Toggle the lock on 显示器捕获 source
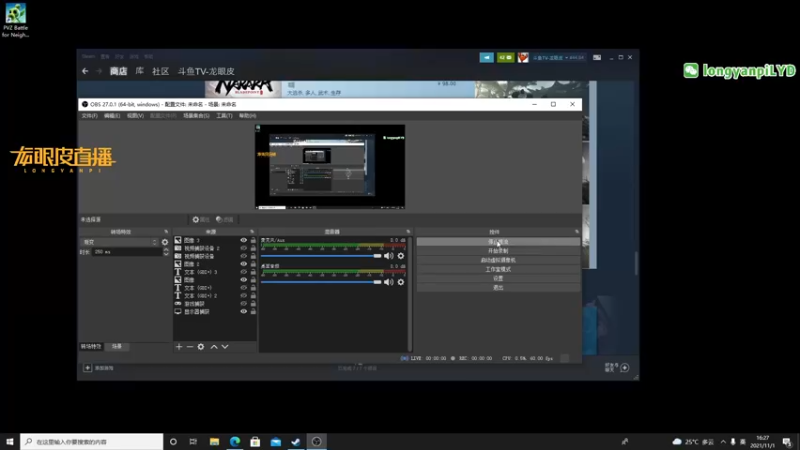Image resolution: width=800 pixels, height=450 pixels. [x=253, y=311]
